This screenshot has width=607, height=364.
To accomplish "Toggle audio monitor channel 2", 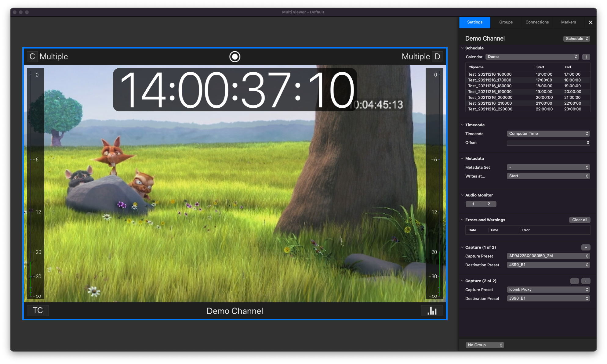I will pyautogui.click(x=489, y=204).
